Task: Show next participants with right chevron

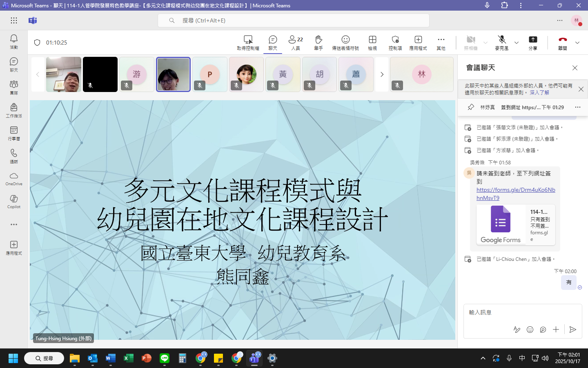Action: pos(382,74)
